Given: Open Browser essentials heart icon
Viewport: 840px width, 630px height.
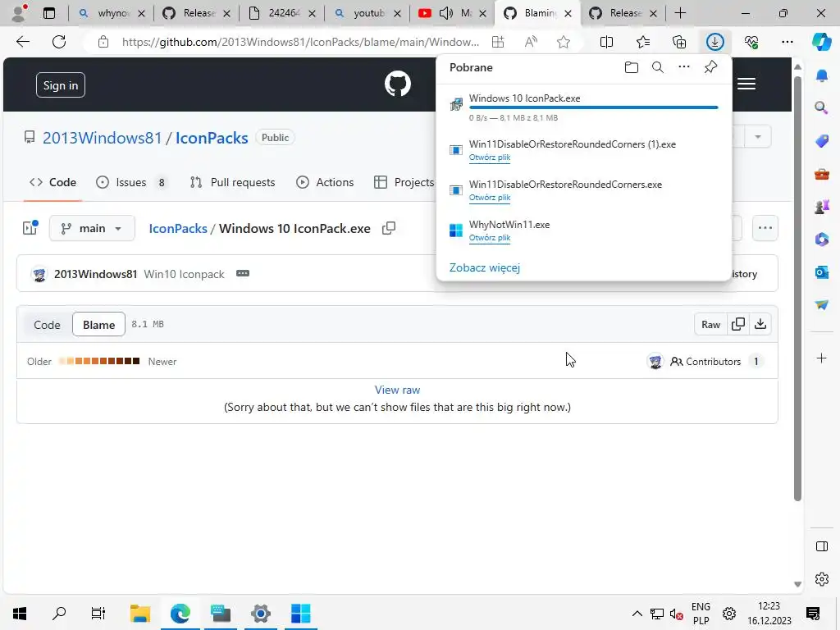Looking at the screenshot, I should click(x=751, y=42).
